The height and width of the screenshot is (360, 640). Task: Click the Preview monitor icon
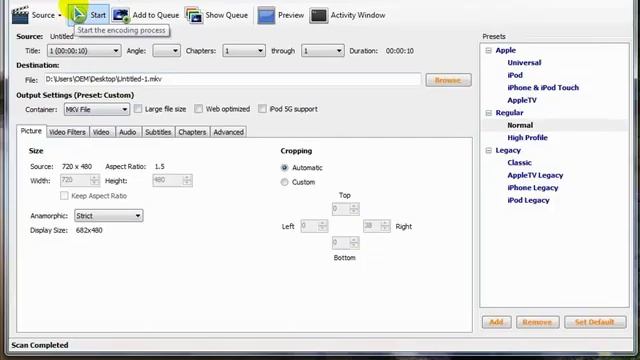[x=266, y=15]
